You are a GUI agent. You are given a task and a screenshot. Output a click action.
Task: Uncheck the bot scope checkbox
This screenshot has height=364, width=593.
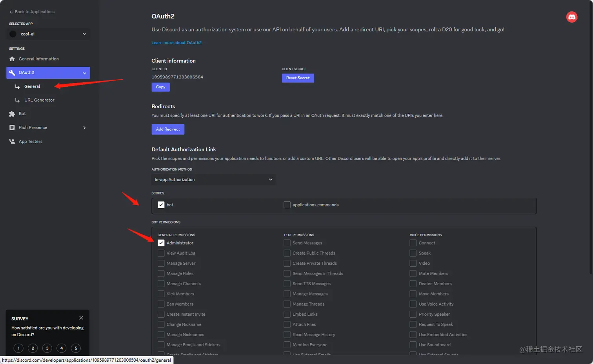[161, 205]
